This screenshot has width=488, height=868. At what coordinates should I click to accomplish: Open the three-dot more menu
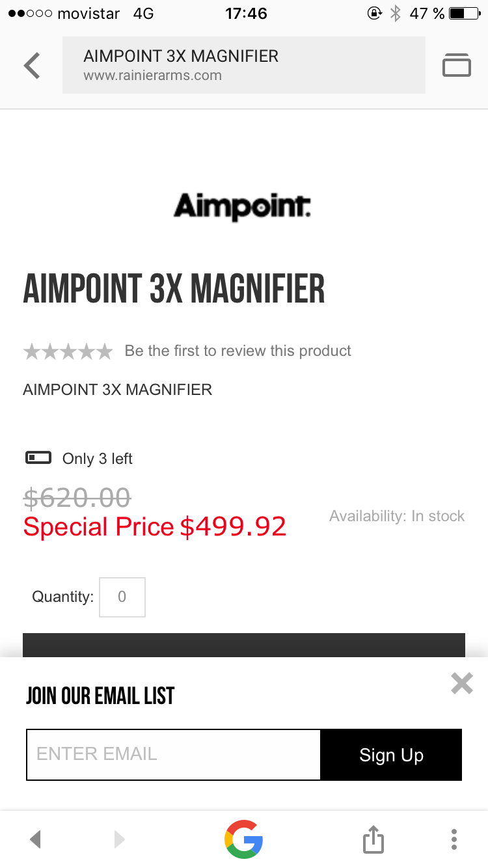click(x=454, y=839)
